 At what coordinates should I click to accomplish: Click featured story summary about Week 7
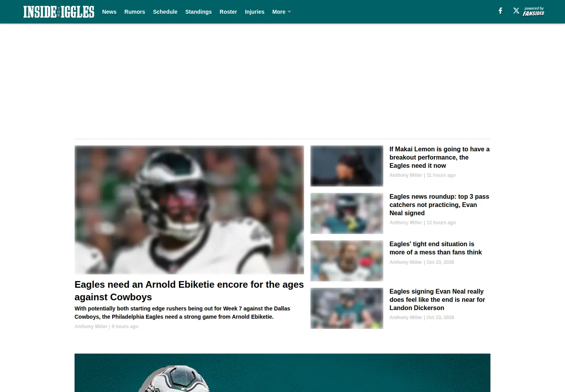tap(182, 313)
